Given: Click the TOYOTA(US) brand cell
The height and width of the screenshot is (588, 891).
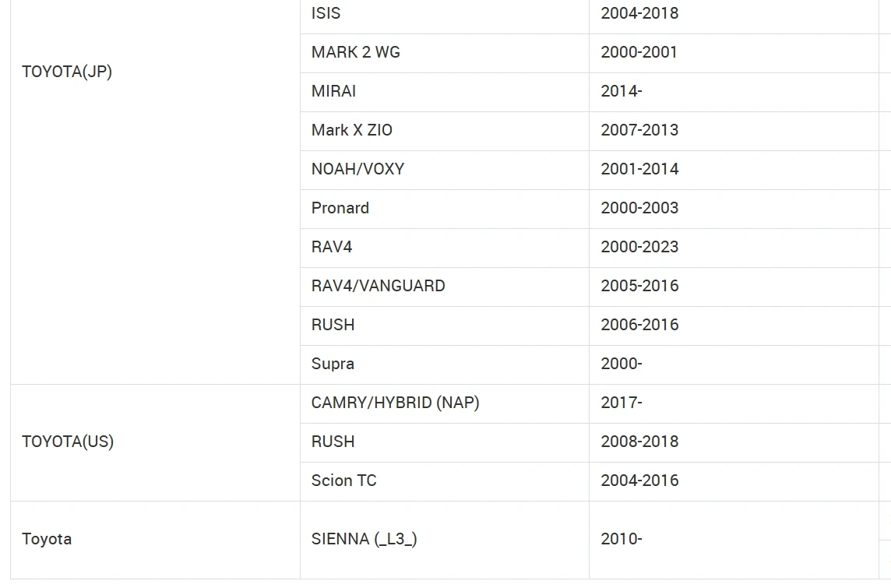Looking at the screenshot, I should coord(155,442).
